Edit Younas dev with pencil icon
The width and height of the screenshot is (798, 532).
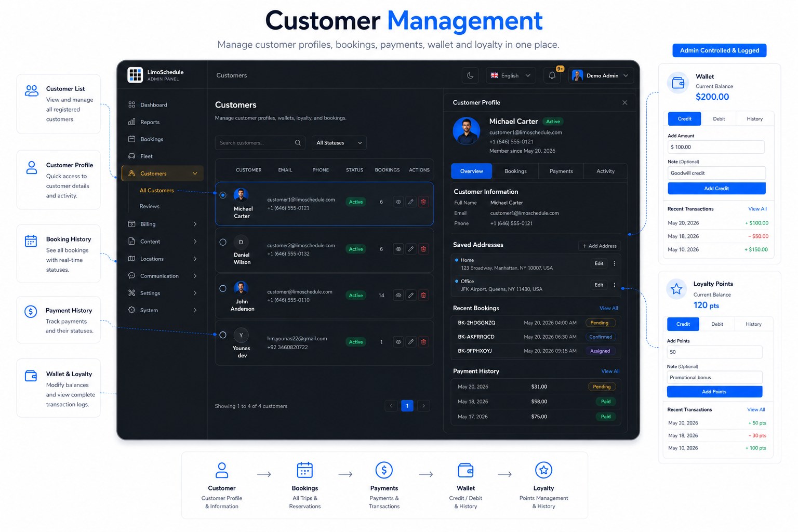pyautogui.click(x=411, y=342)
